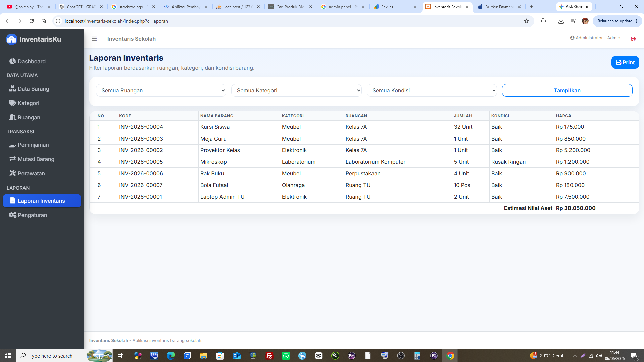
Task: Open browser downloads icon
Action: [x=561, y=21]
